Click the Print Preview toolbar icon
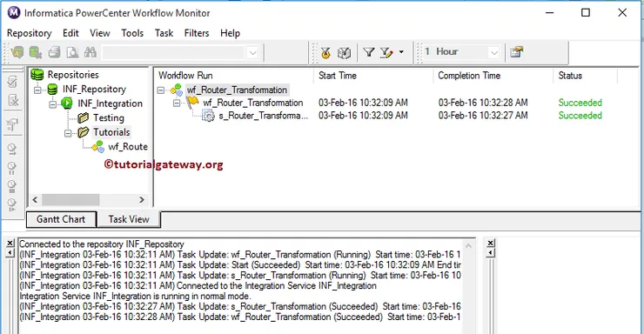 point(72,52)
